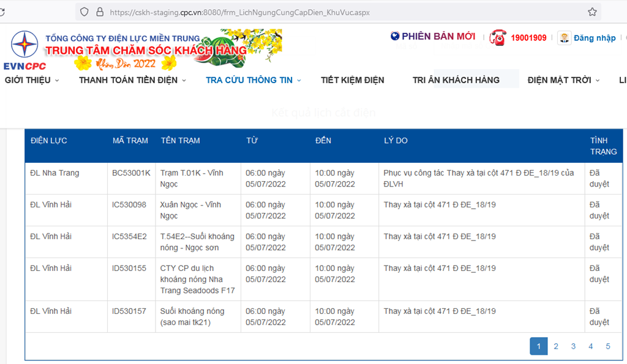This screenshot has height=364, width=627.
Task: Open the Thanh toán tiền điện dropdown
Action: [x=133, y=80]
